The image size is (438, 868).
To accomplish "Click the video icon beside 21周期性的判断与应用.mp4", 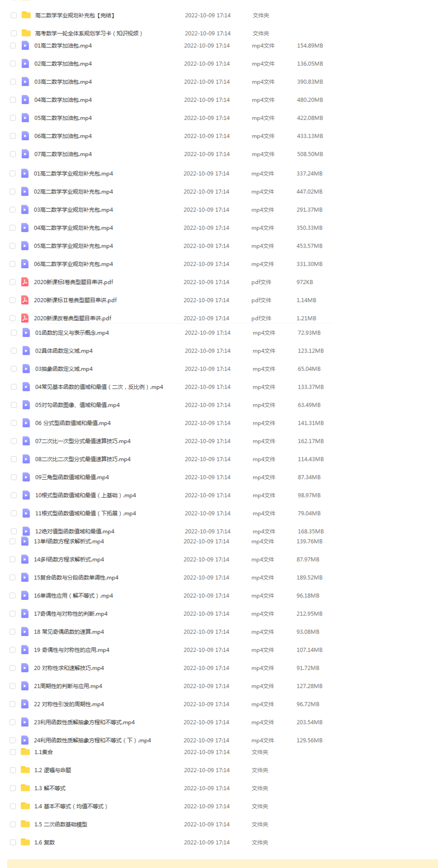I will tap(25, 686).
